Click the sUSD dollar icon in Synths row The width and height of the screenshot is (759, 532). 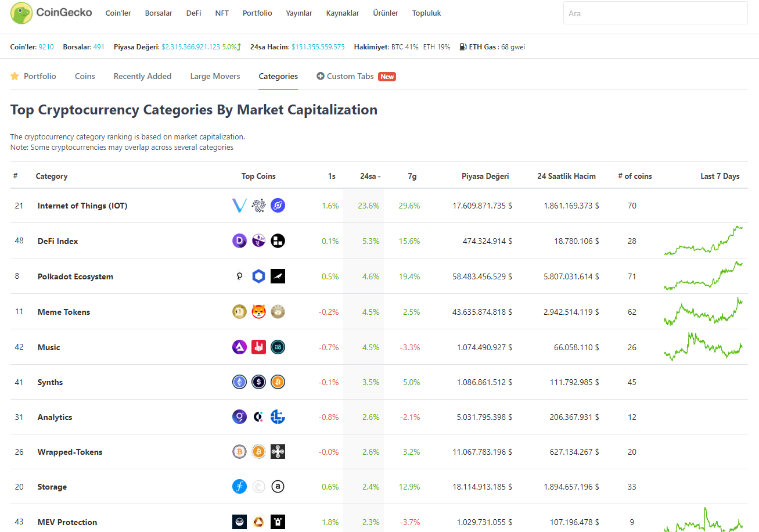click(x=258, y=382)
